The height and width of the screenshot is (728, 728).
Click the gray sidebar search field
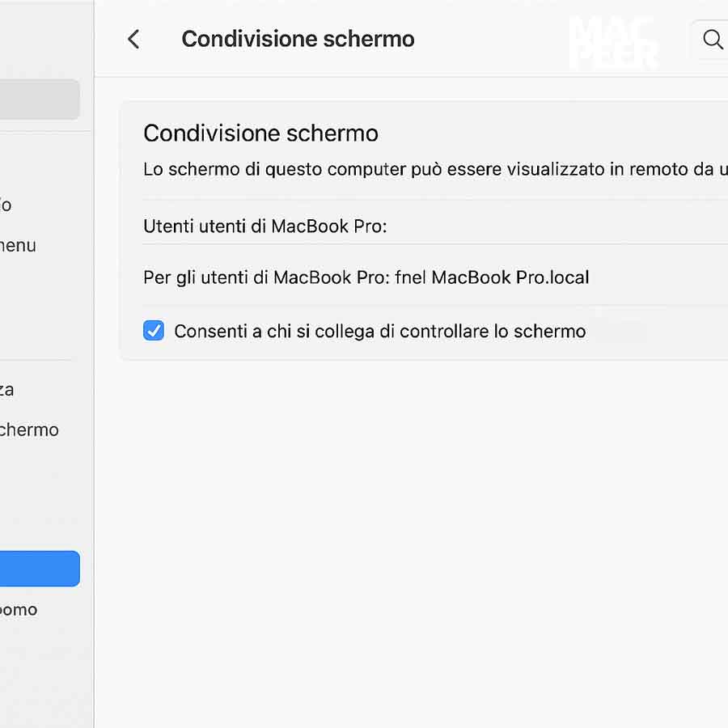39,99
